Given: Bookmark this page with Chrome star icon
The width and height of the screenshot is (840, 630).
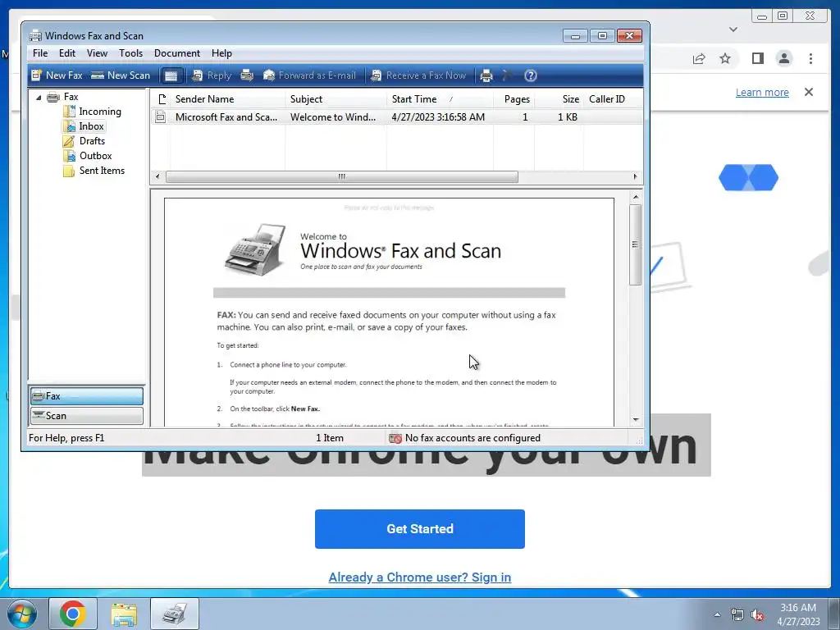Looking at the screenshot, I should (725, 58).
